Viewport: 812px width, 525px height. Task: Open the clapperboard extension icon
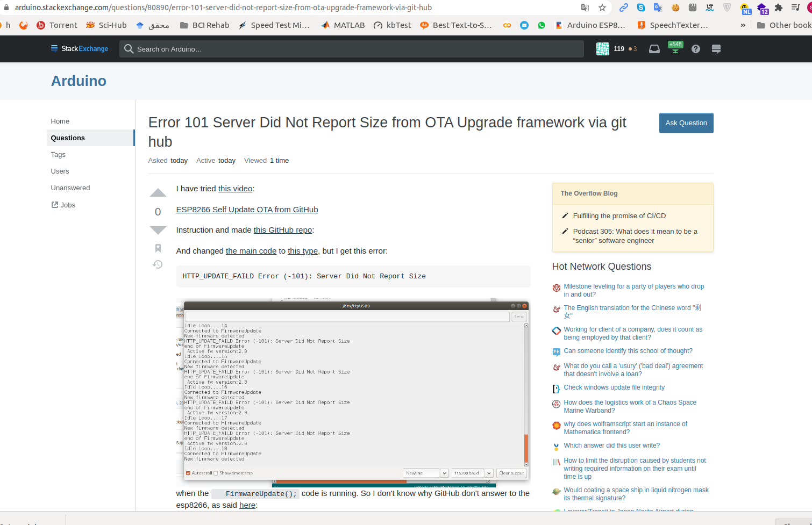pos(693,8)
